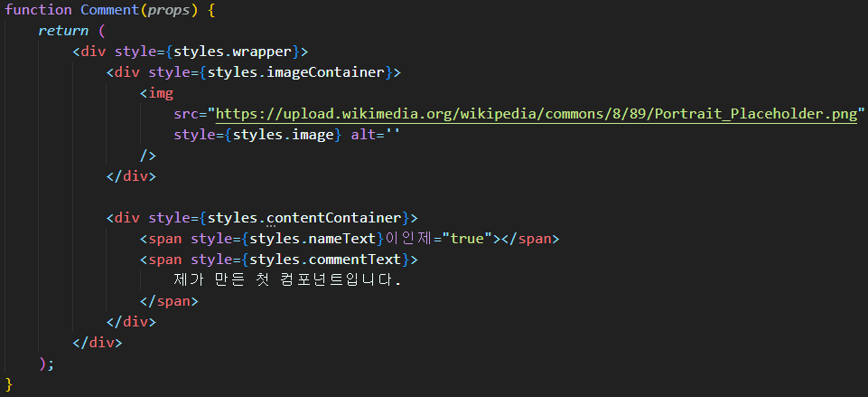Image resolution: width=868 pixels, height=397 pixels.
Task: Click the closing '</span>' on its own line
Action: click(x=169, y=302)
